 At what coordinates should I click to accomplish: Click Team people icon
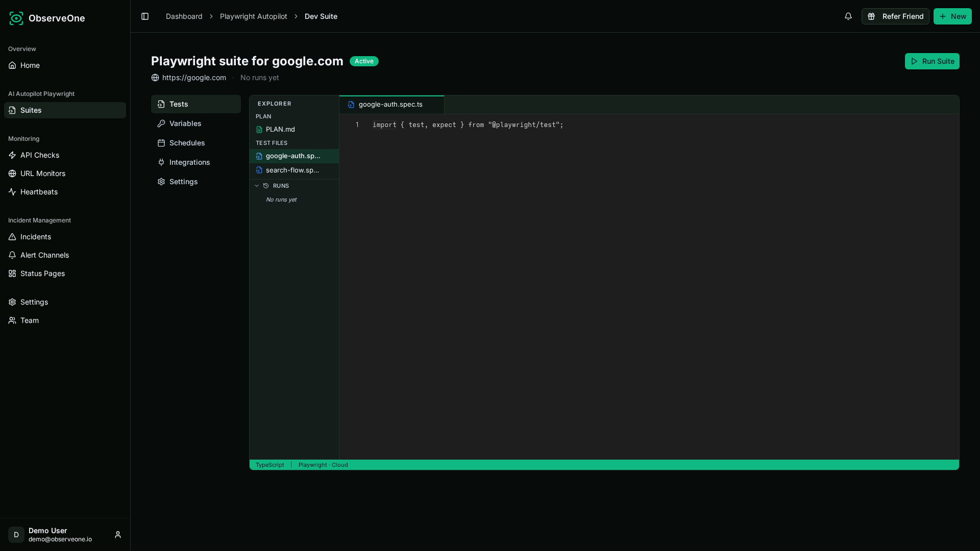(12, 320)
